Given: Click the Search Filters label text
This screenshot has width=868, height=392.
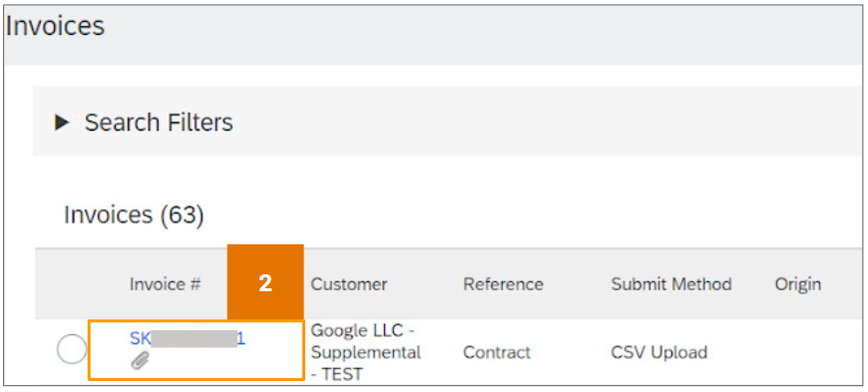Looking at the screenshot, I should click(x=159, y=123).
